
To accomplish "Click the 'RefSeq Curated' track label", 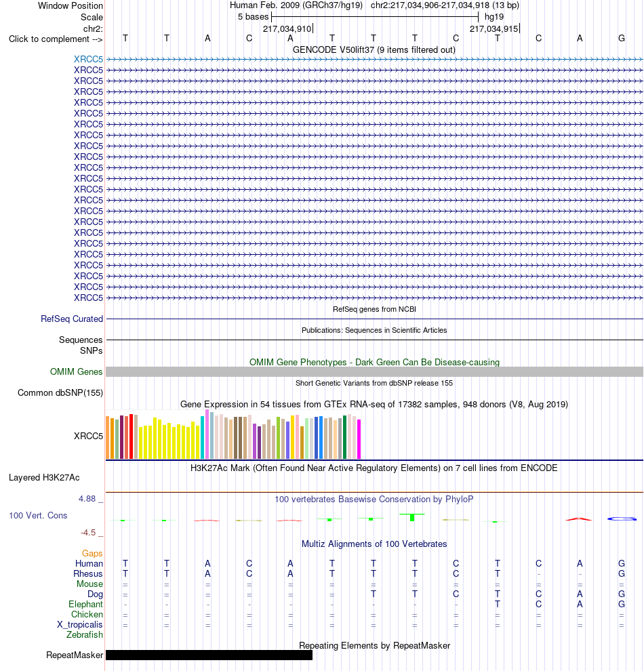I will [x=72, y=319].
